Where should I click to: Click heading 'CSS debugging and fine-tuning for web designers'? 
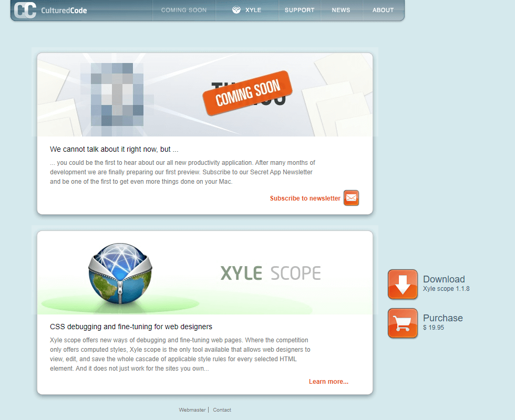[131, 327]
